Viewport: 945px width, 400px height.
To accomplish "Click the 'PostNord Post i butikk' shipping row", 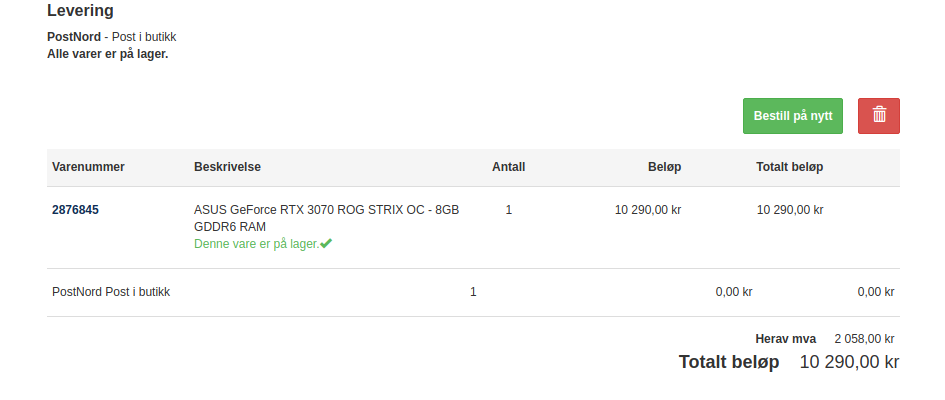I will (473, 292).
